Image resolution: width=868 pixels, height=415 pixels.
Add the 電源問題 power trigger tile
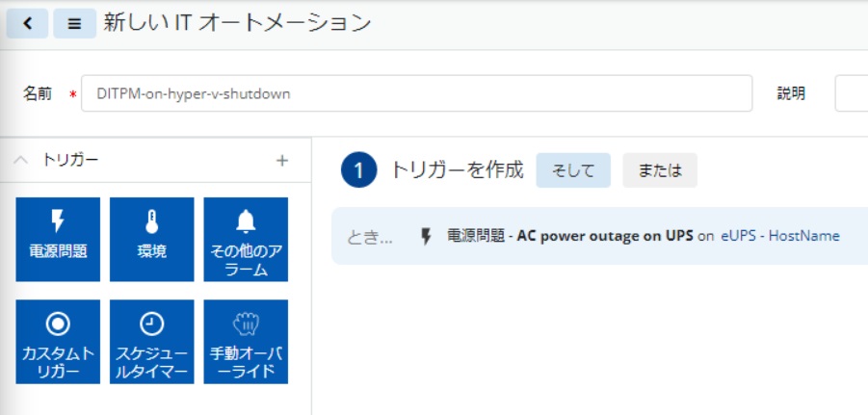tap(58, 239)
